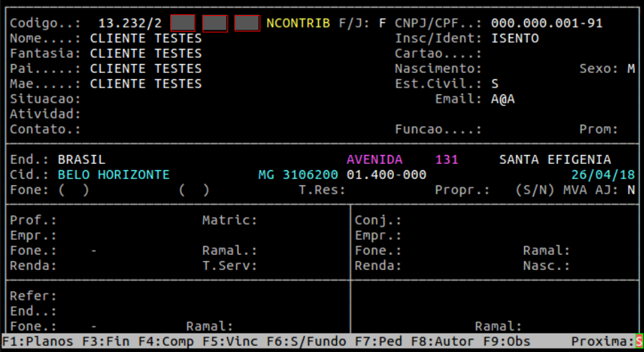
Task: Click the Est.Civil value S
Action: pyautogui.click(x=495, y=84)
